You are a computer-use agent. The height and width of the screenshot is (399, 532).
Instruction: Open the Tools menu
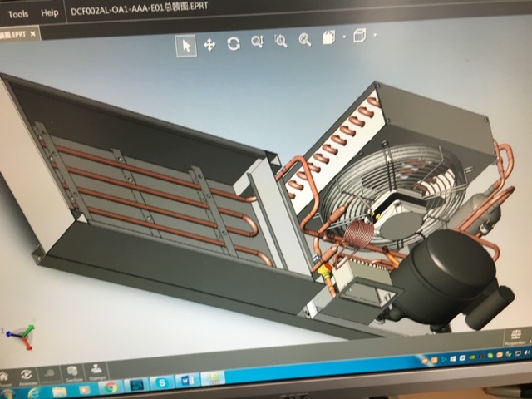point(17,14)
